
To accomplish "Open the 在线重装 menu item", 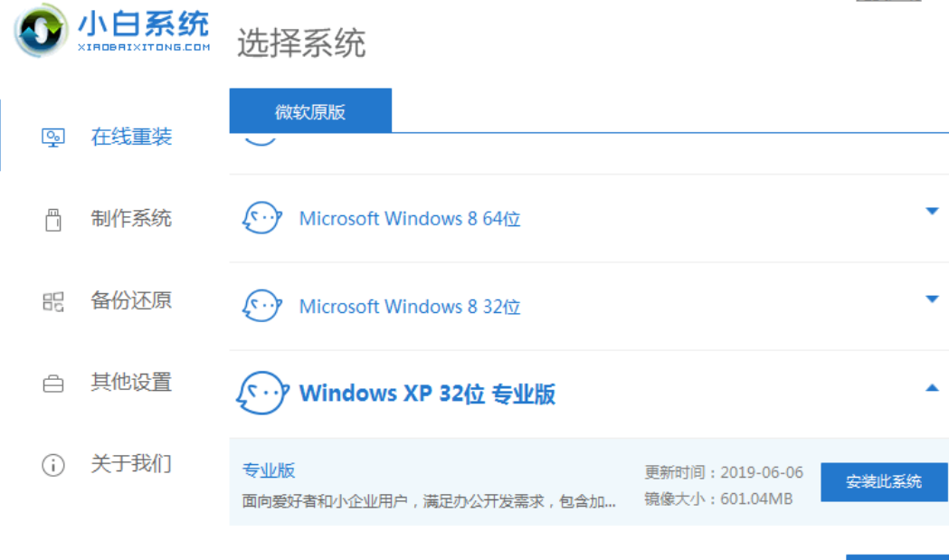I will point(131,138).
